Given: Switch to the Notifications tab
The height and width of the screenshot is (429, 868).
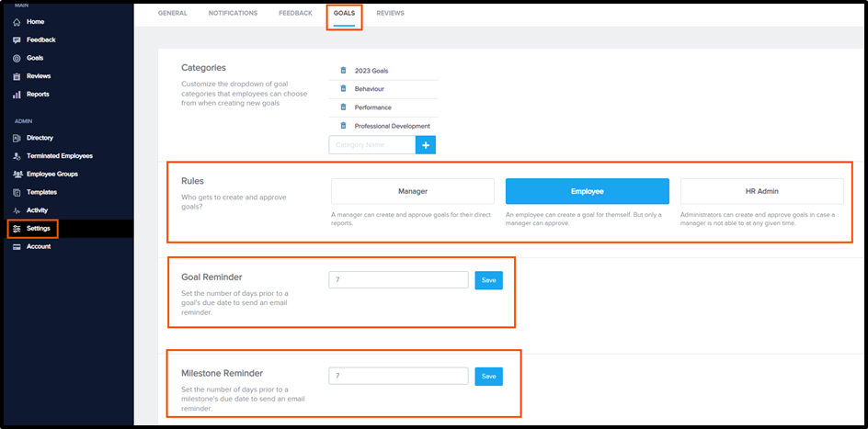Looking at the screenshot, I should pos(233,13).
